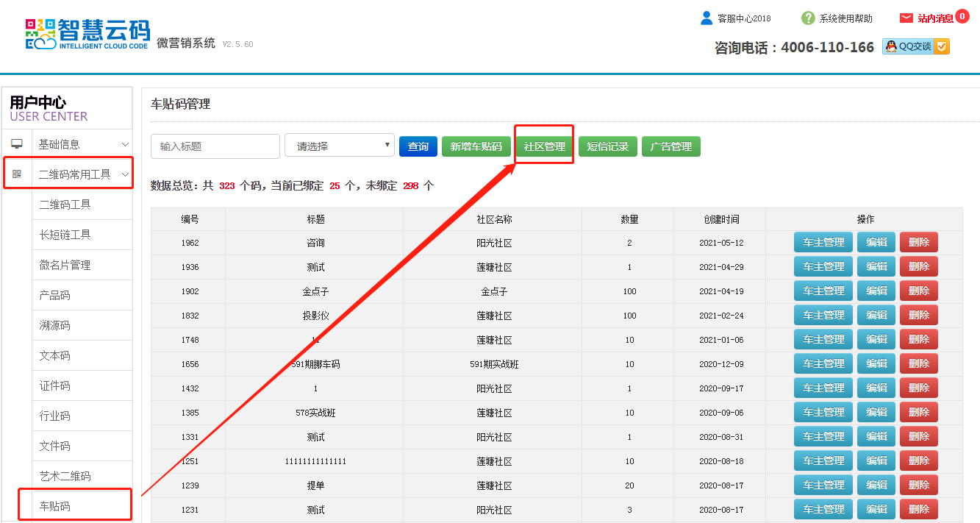Collapse the 二维码常用工具 sidebar section

point(125,174)
